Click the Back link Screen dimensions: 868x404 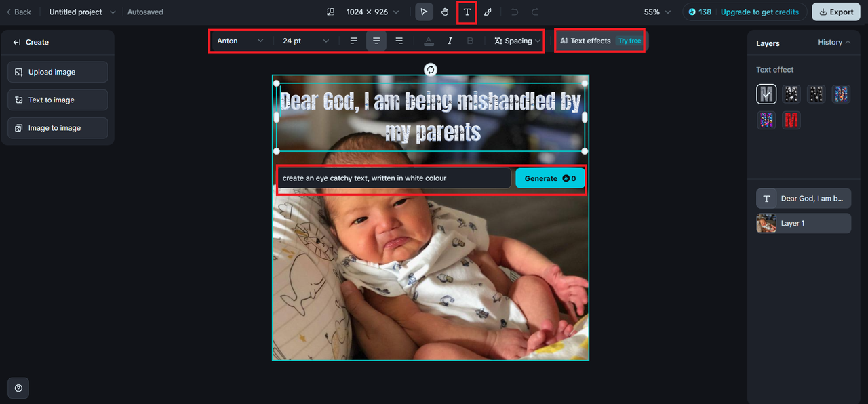click(x=18, y=12)
